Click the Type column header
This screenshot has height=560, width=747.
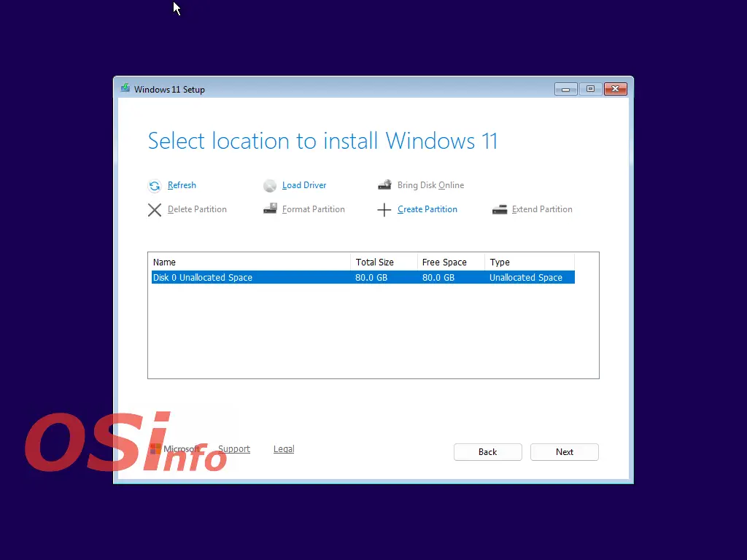[x=529, y=262]
